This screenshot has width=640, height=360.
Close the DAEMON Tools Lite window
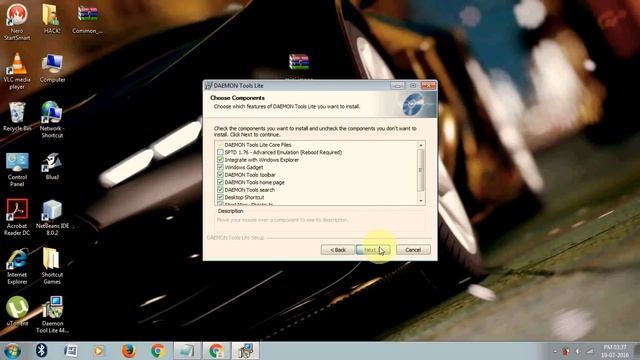(428, 85)
